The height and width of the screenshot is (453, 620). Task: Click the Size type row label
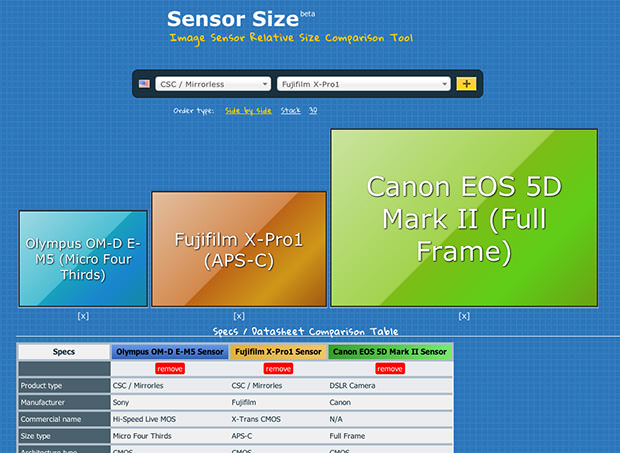coord(64,436)
